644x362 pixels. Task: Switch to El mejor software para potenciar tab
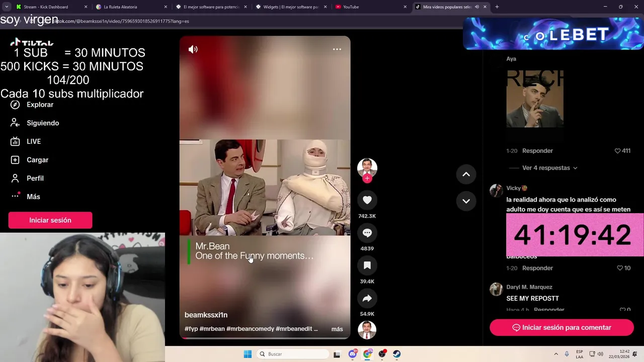click(x=211, y=7)
